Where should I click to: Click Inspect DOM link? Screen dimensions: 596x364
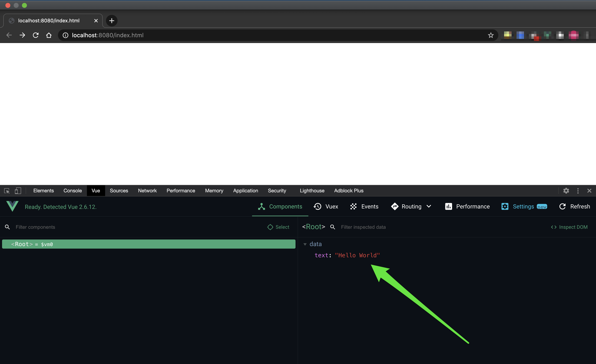[569, 227]
